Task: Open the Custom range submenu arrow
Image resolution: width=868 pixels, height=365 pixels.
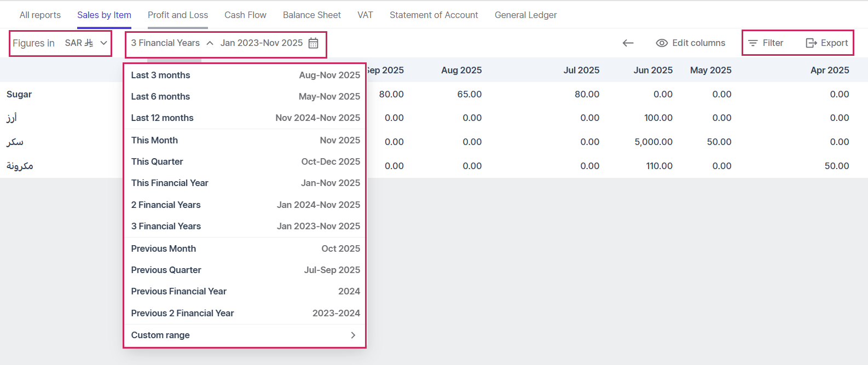Action: pos(353,335)
